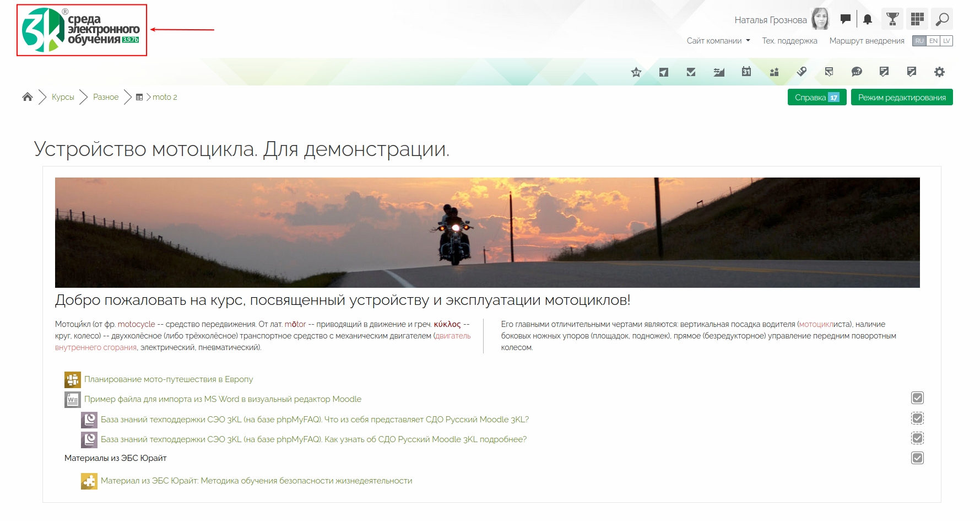
Task: Open the grid apps menu icon
Action: point(917,19)
